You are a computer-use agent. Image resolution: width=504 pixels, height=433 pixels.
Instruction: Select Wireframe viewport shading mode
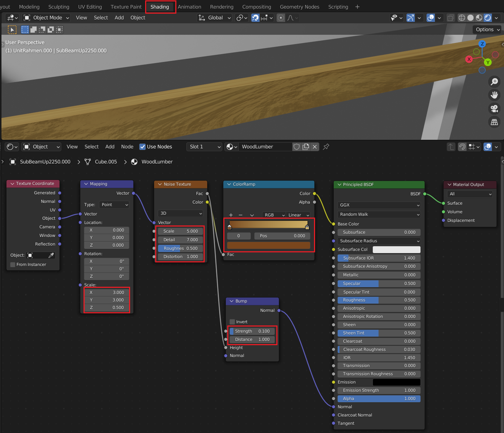point(462,18)
